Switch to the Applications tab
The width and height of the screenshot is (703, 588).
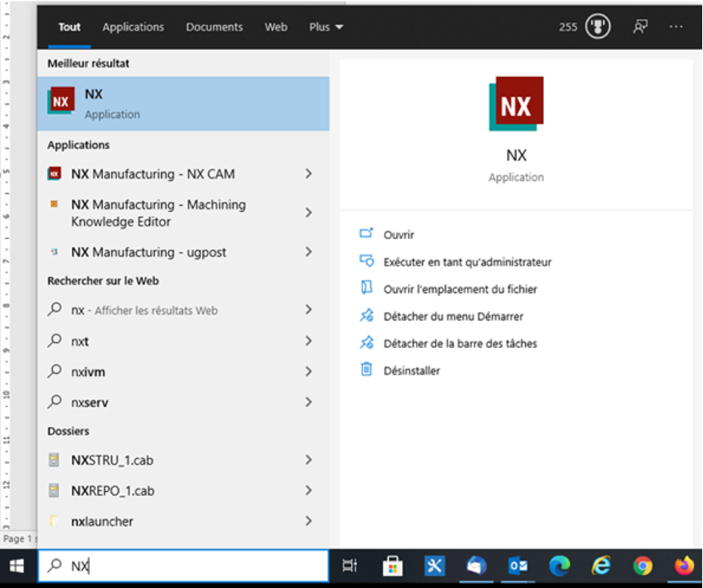tap(133, 27)
